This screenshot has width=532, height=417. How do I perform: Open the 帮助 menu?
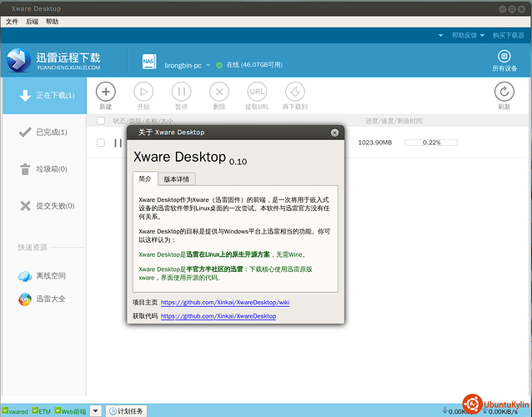53,22
